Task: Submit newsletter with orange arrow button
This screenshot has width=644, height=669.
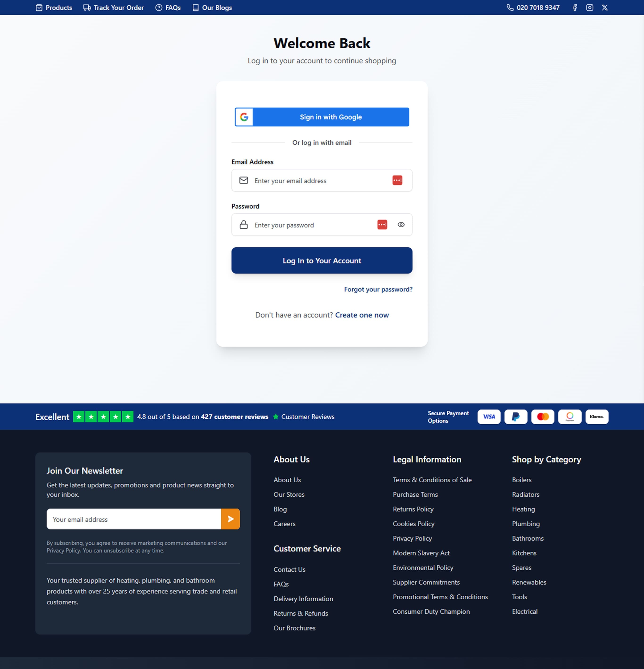Action: [x=231, y=519]
